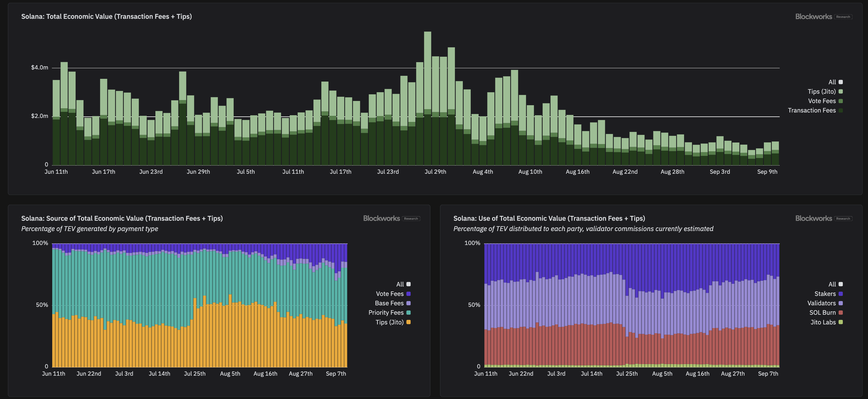Click Blockworks logo in Source of TEV chart
Image resolution: width=868 pixels, height=399 pixels.
pyautogui.click(x=391, y=218)
